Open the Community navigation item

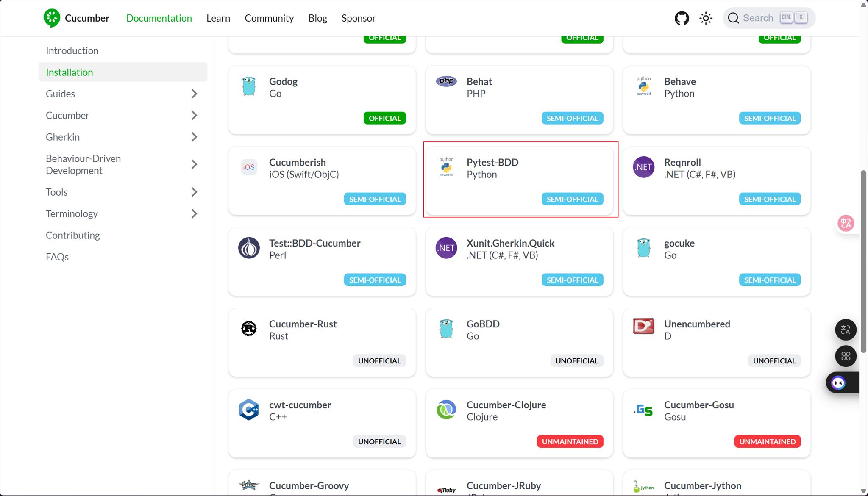(x=269, y=18)
